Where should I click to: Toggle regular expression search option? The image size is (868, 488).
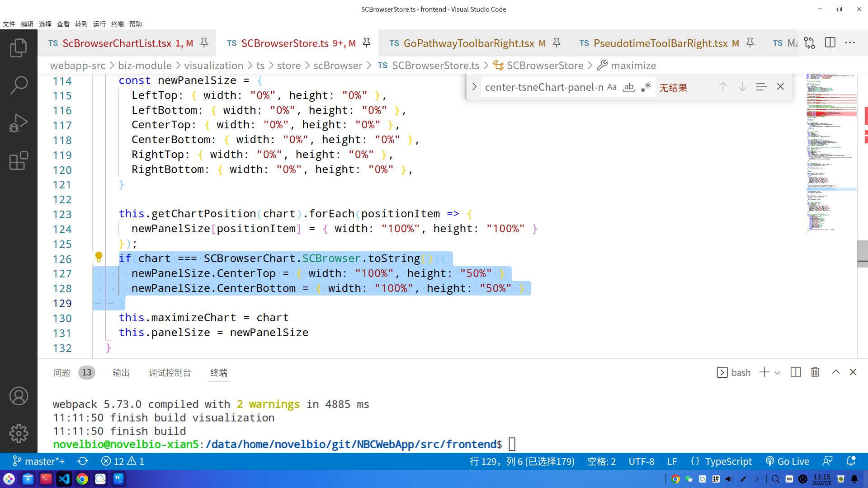coord(646,87)
